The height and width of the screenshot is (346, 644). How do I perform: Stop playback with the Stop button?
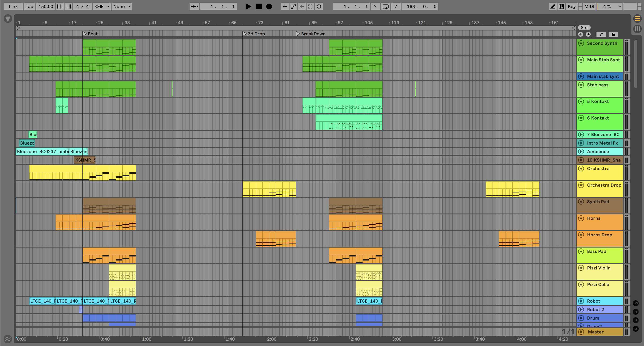[x=259, y=6]
